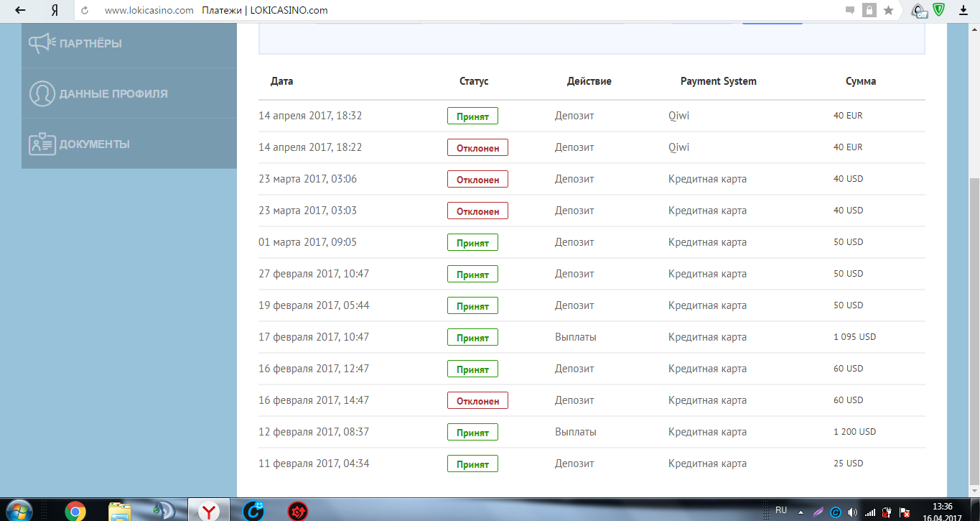Click the 1 200 USD amount
980x521 pixels.
pos(854,432)
